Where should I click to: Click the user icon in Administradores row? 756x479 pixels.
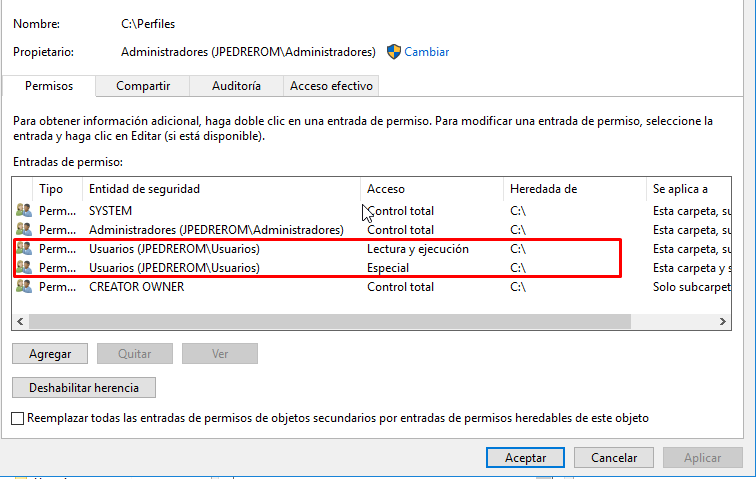click(24, 230)
